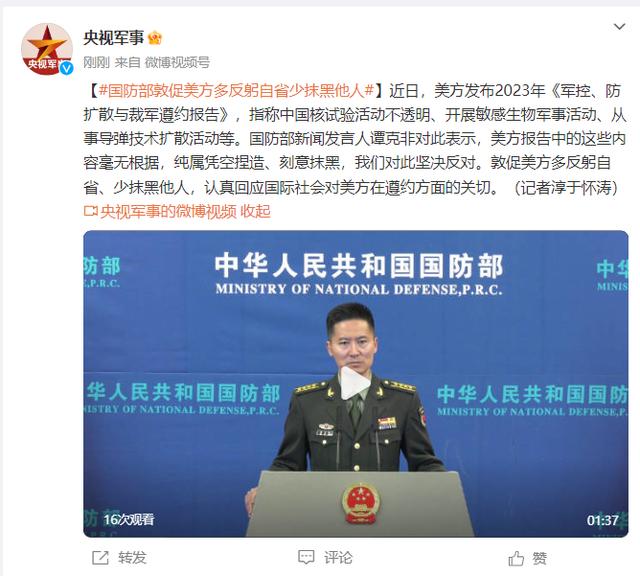The width and height of the screenshot is (640, 576).
Task: Click the repost share icon
Action: pos(100,558)
